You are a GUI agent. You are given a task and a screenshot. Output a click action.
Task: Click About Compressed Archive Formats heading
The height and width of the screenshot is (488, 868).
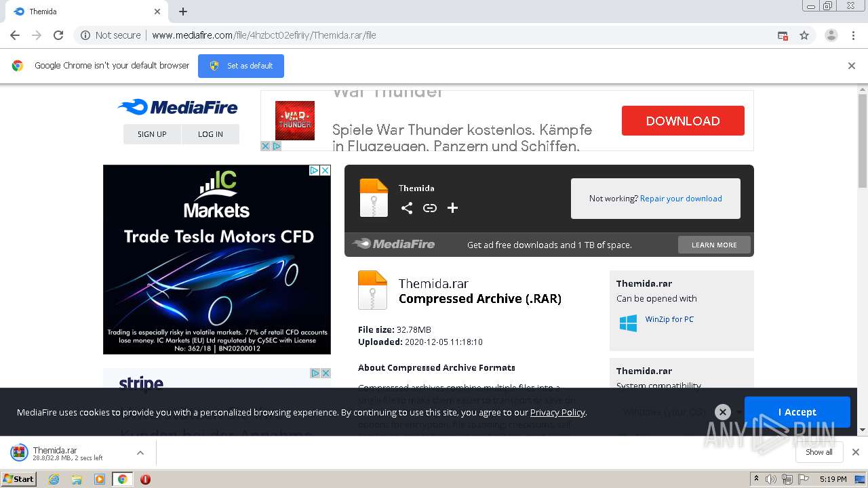coord(437,368)
